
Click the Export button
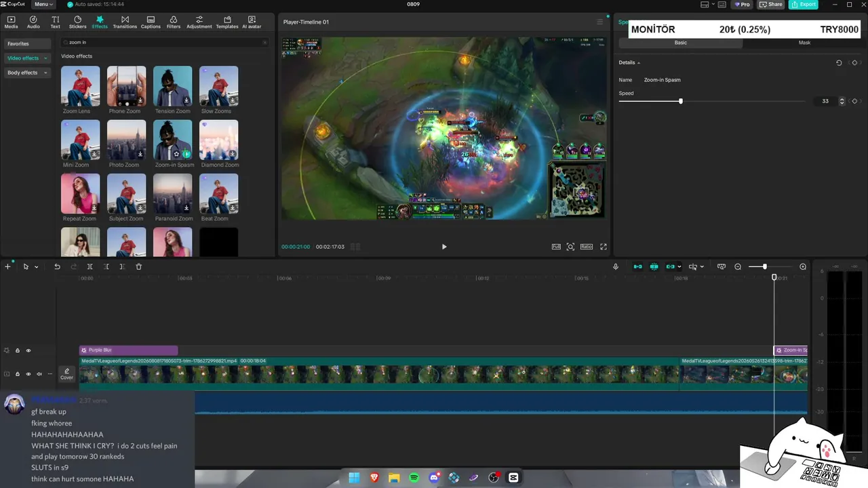click(803, 4)
